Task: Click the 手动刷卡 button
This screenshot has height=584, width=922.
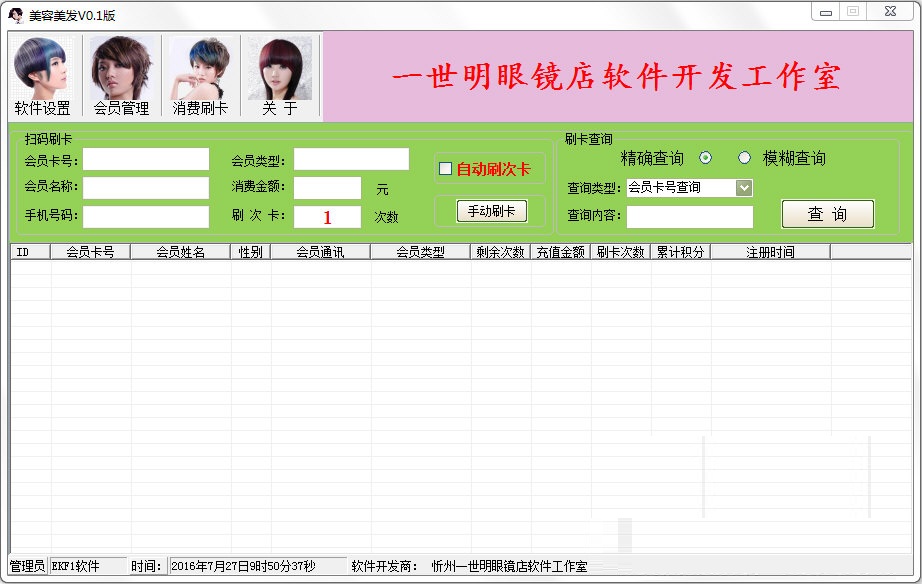Action: (491, 211)
